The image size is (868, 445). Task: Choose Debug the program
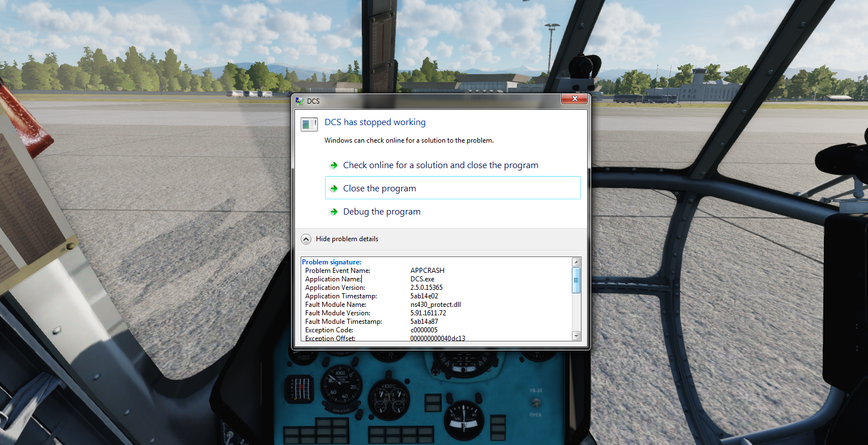point(452,211)
